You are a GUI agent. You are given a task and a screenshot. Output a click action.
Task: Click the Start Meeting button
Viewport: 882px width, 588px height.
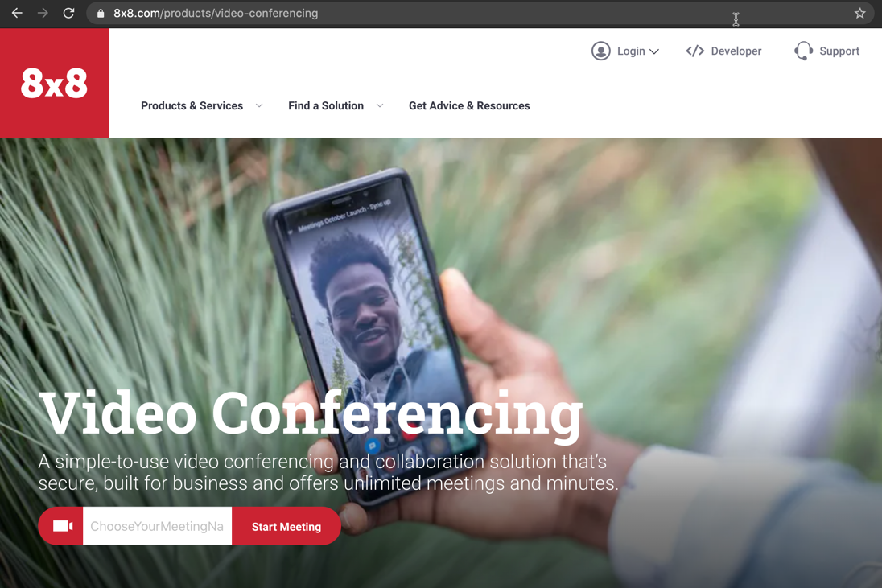pos(286,526)
